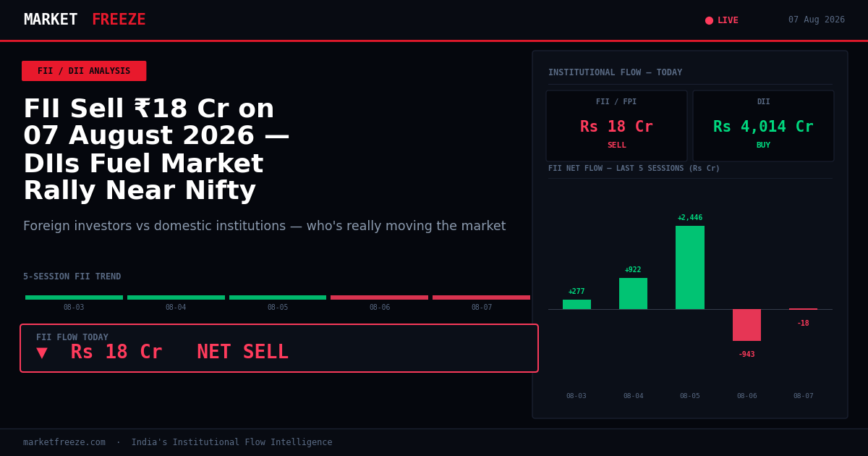The height and width of the screenshot is (456, 868).
Task: Click the marketfreeze.com footer link
Action: (x=64, y=442)
